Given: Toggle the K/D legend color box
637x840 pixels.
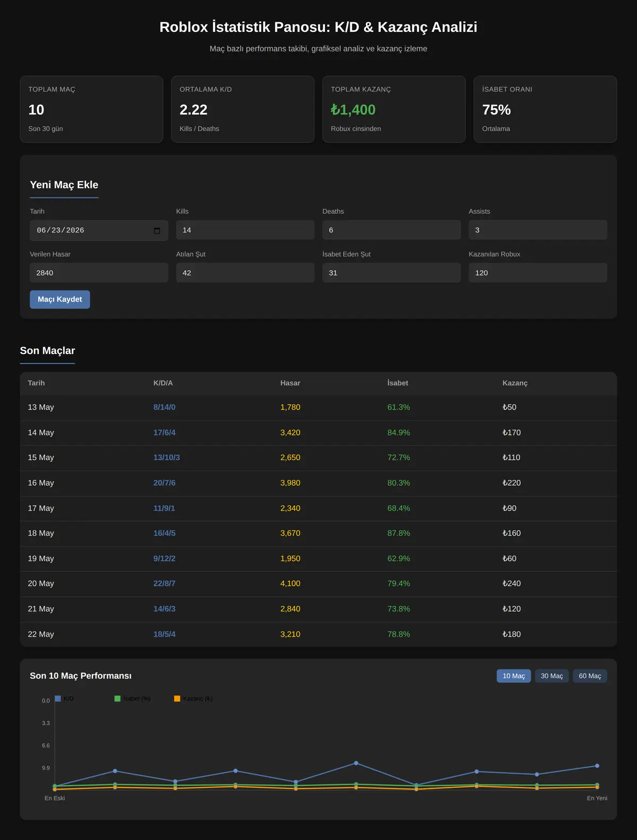Looking at the screenshot, I should point(58,699).
